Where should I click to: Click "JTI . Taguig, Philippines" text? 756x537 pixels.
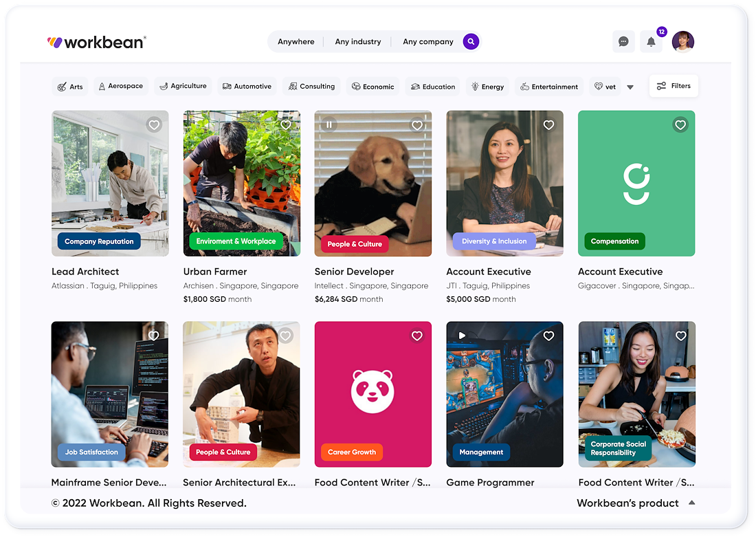click(x=488, y=285)
